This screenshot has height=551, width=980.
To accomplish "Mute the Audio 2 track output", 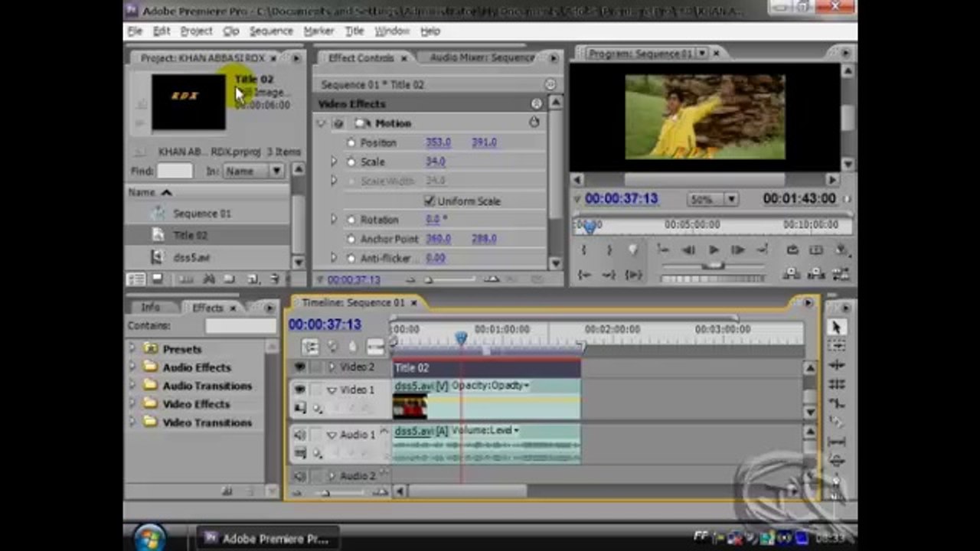I will [299, 476].
